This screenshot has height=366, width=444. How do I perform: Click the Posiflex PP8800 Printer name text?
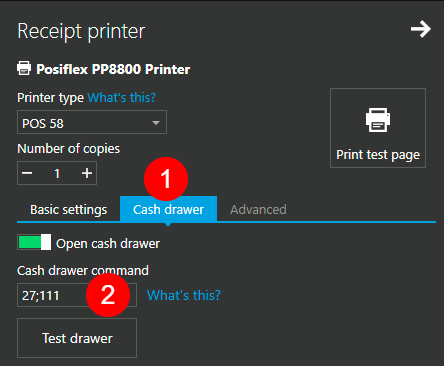click(x=113, y=69)
